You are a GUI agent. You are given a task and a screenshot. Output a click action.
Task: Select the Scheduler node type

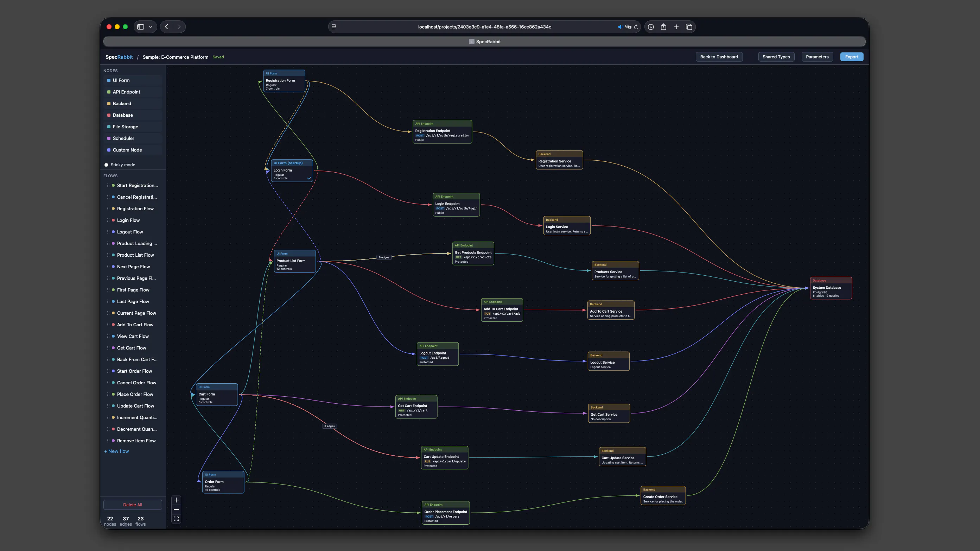(x=133, y=139)
